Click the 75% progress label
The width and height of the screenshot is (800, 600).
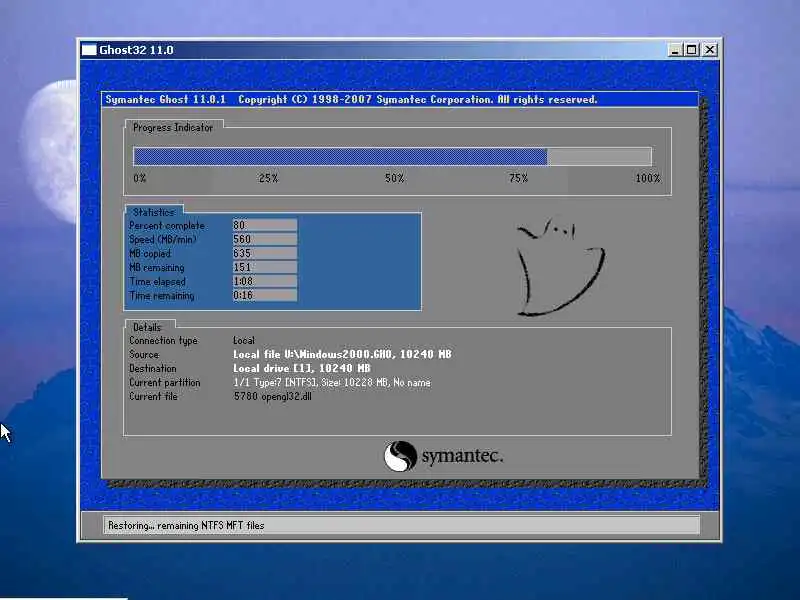(518, 178)
